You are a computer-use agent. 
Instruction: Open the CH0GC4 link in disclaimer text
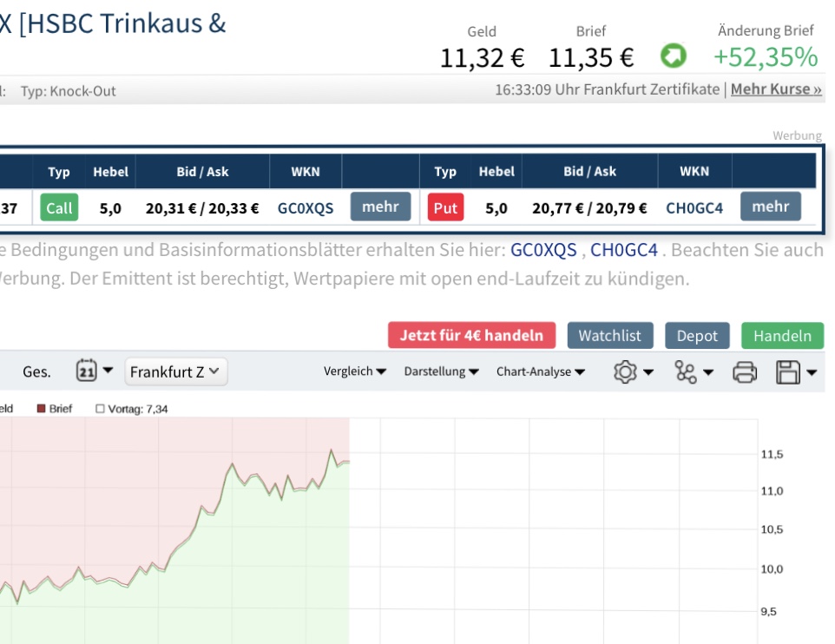click(624, 251)
